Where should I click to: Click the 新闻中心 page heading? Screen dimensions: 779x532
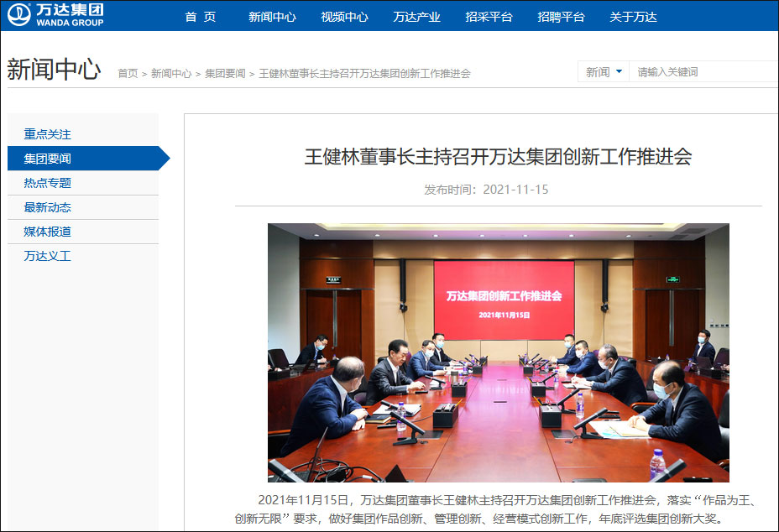click(x=54, y=69)
